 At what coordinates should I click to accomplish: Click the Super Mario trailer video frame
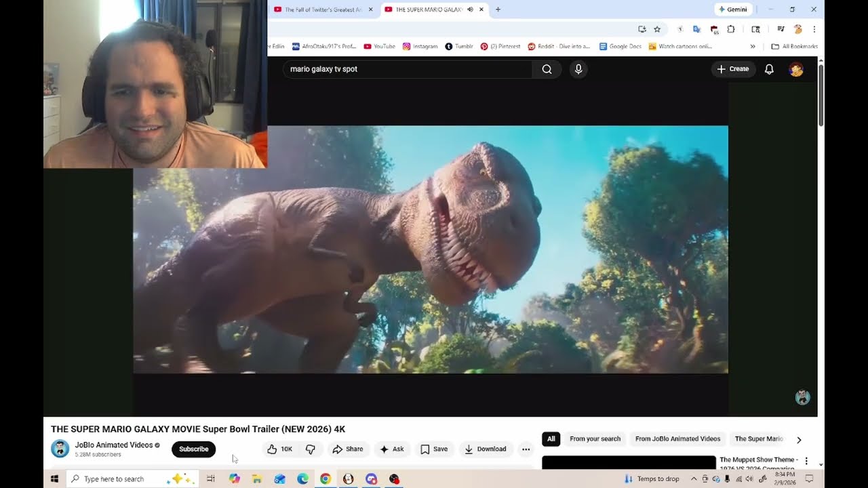(x=431, y=249)
